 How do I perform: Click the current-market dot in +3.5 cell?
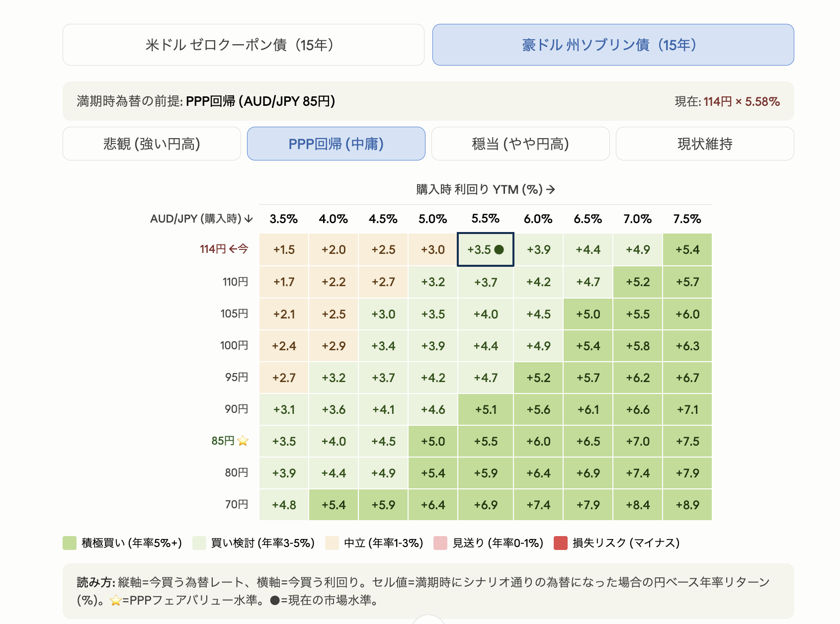pos(499,249)
